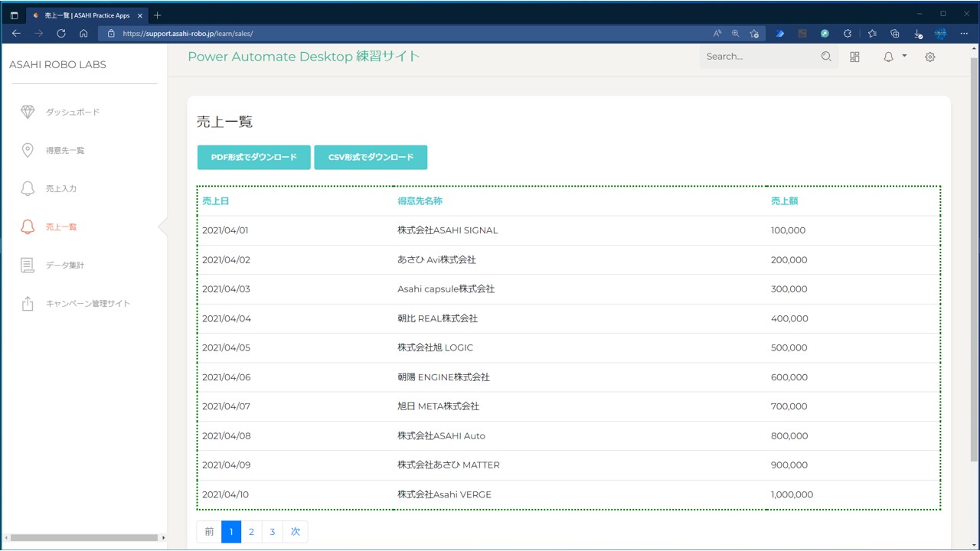Viewport: 980px width, 551px height.
Task: Click the document icon beside データ集計
Action: [28, 265]
